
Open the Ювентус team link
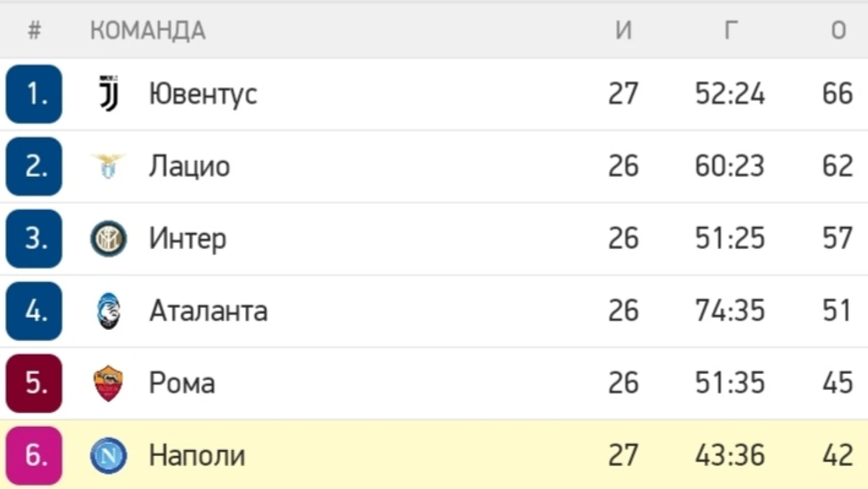pos(203,94)
